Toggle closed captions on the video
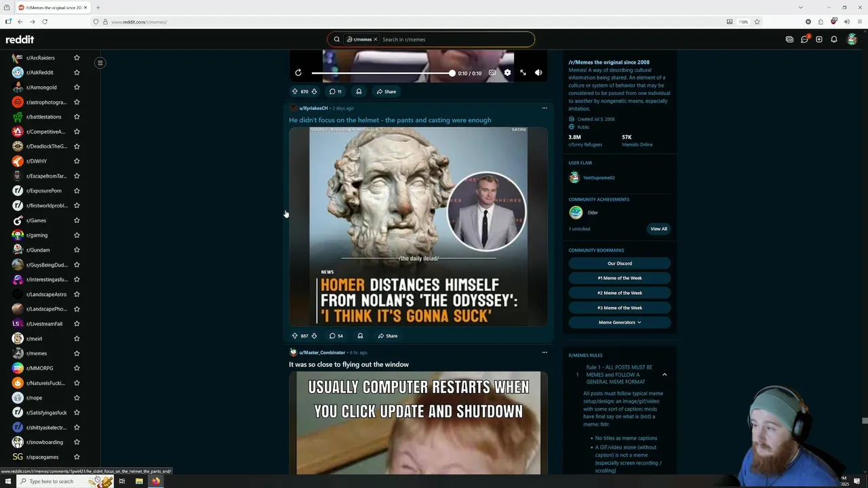868x488 pixels. click(492, 73)
